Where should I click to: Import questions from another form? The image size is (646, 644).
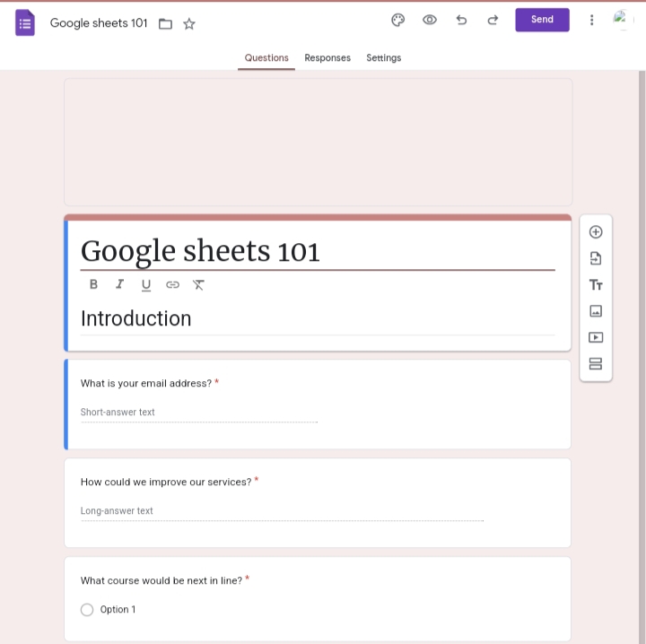596,258
